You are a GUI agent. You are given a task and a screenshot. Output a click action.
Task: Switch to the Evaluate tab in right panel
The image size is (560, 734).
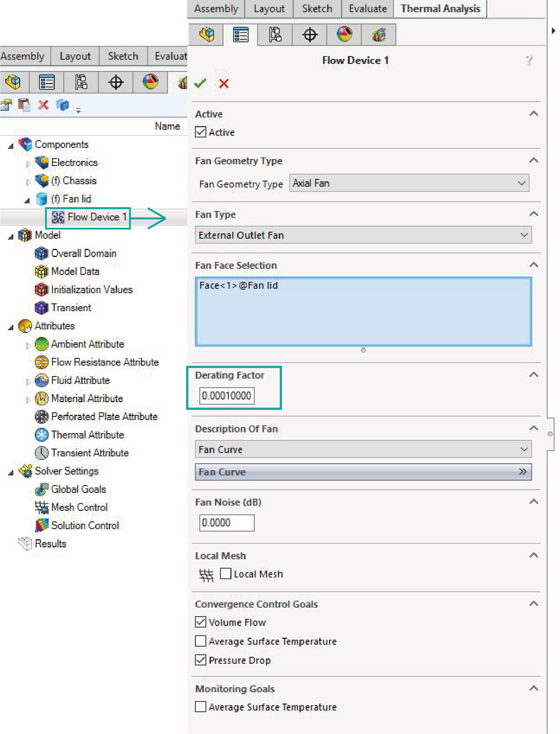367,8
